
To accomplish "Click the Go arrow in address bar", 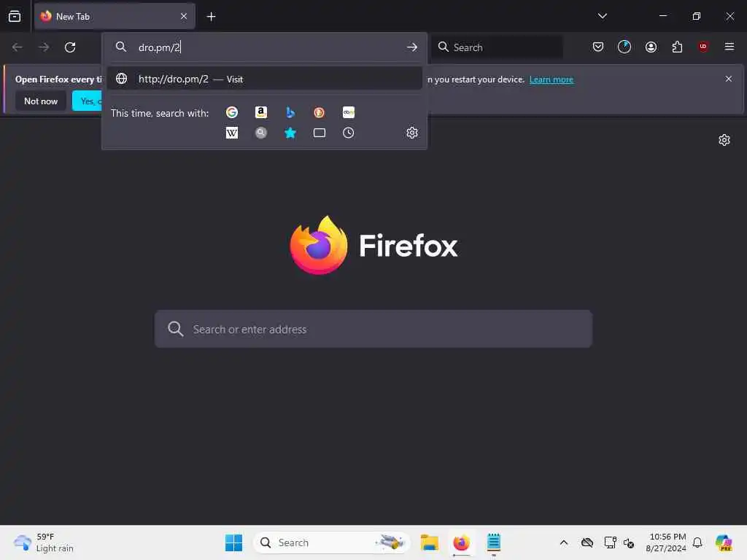I will [x=412, y=47].
